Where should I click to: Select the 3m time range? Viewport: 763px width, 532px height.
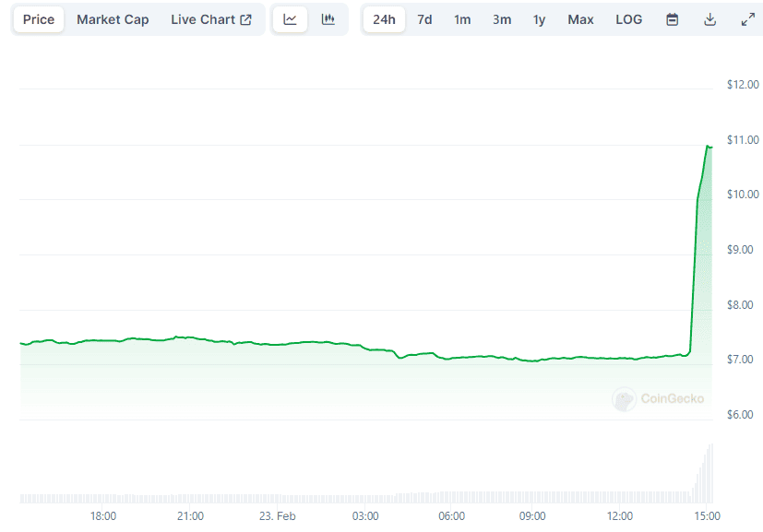pyautogui.click(x=502, y=19)
